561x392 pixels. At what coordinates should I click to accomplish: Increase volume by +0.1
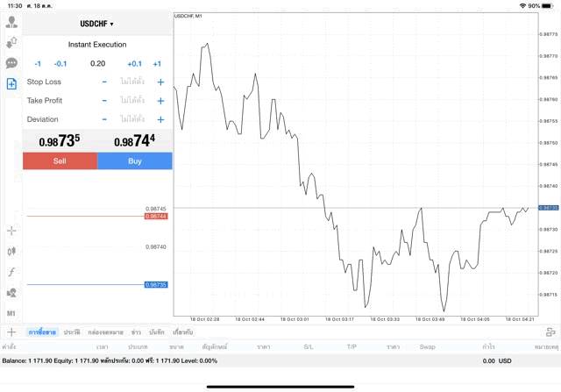click(134, 63)
